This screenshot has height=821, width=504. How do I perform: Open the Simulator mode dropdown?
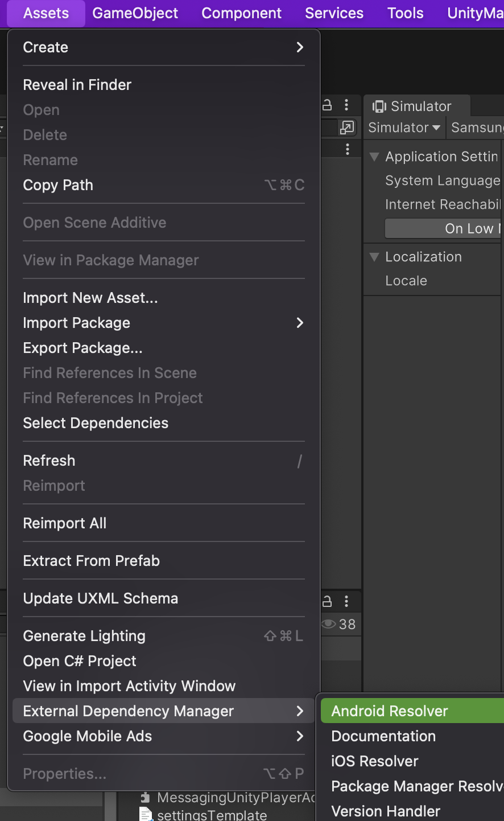coord(404,128)
